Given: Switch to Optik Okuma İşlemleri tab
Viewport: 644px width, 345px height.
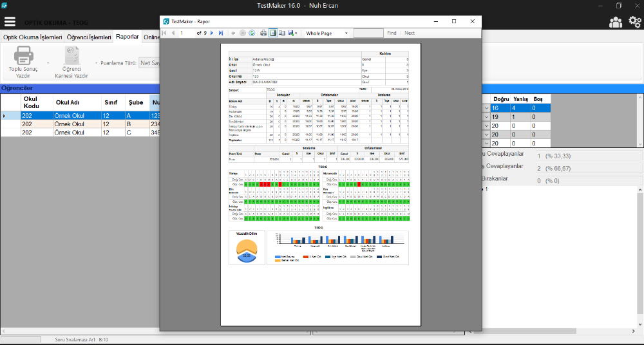Looking at the screenshot, I should click(x=33, y=37).
